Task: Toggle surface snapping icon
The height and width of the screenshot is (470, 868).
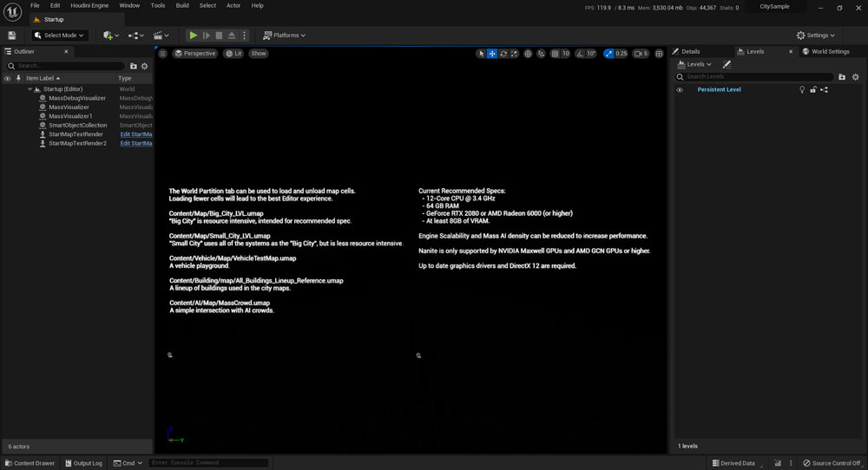Action: (541, 54)
